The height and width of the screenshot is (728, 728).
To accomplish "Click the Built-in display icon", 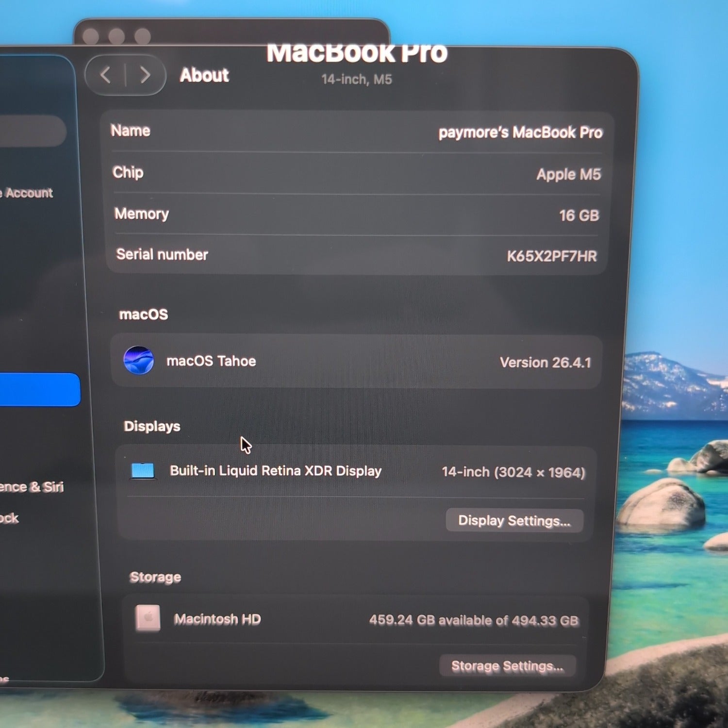I will (x=143, y=471).
